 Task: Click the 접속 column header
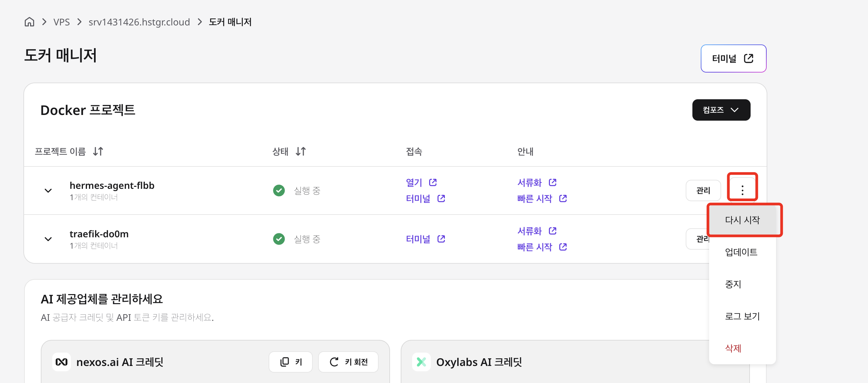pyautogui.click(x=414, y=151)
